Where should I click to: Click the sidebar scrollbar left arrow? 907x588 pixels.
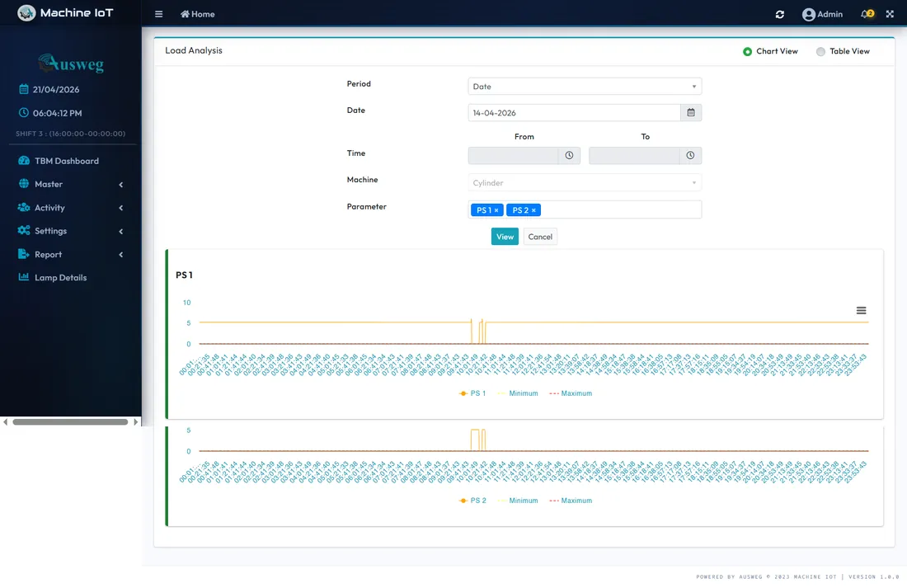[x=5, y=422]
